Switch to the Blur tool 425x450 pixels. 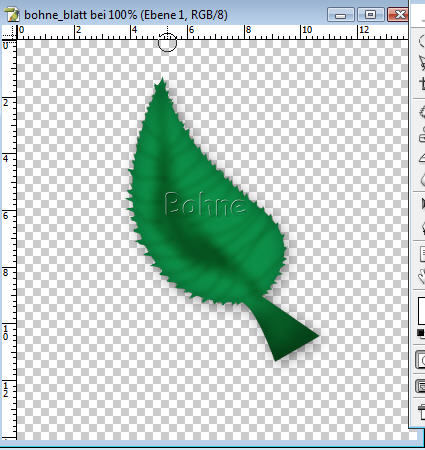point(422,180)
